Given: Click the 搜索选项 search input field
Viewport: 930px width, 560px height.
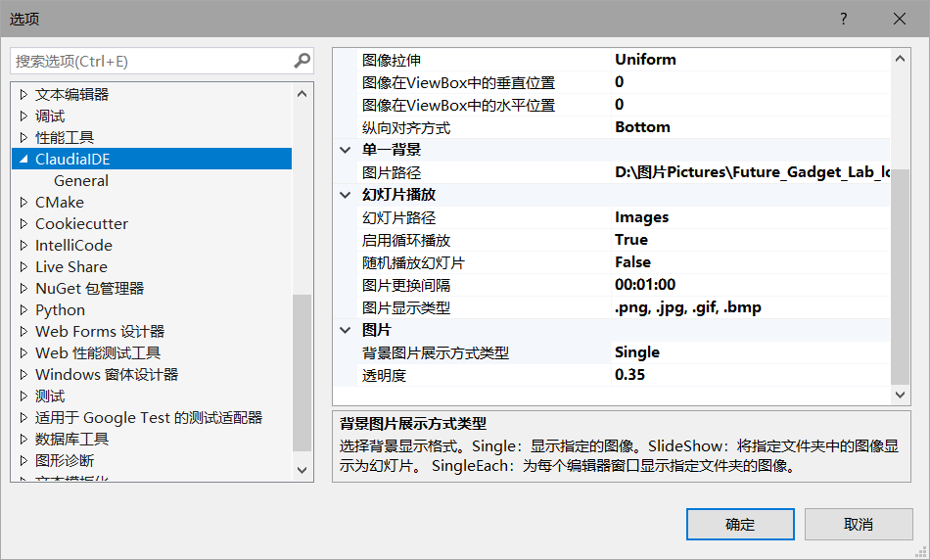Looking at the screenshot, I should coord(152,61).
